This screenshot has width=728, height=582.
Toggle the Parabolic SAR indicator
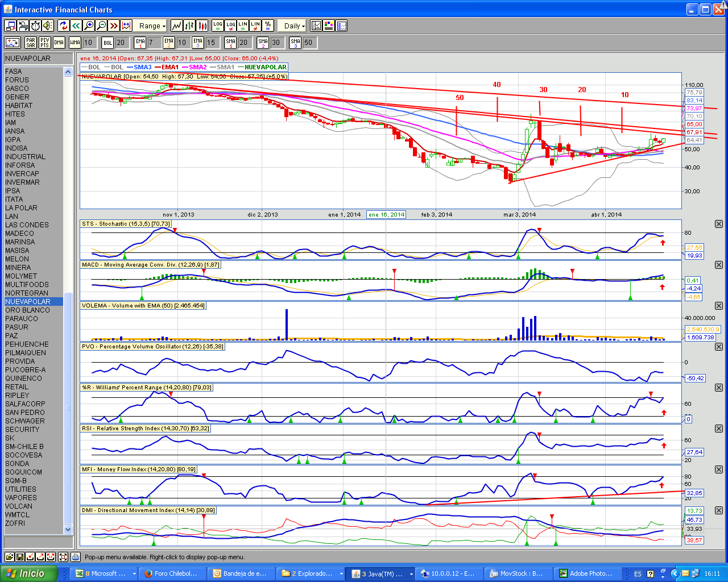click(x=31, y=43)
